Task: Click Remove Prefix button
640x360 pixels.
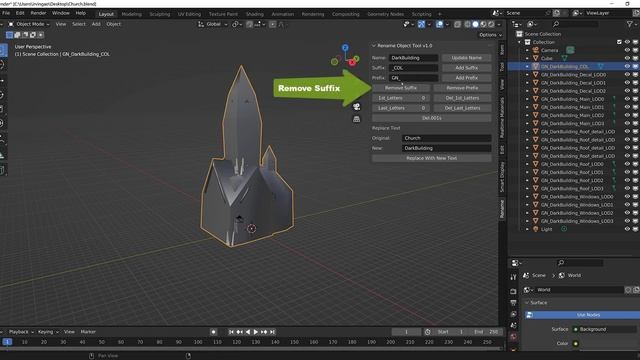Action: (x=462, y=88)
